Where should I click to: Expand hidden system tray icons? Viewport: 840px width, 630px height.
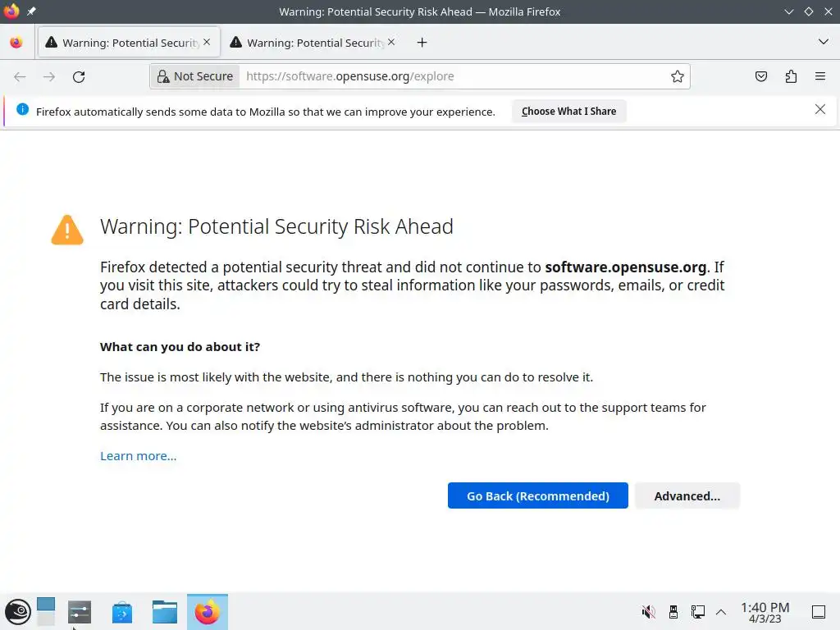pyautogui.click(x=721, y=612)
